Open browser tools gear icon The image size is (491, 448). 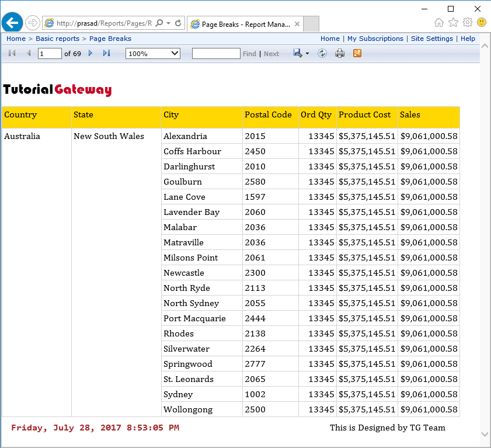point(468,23)
